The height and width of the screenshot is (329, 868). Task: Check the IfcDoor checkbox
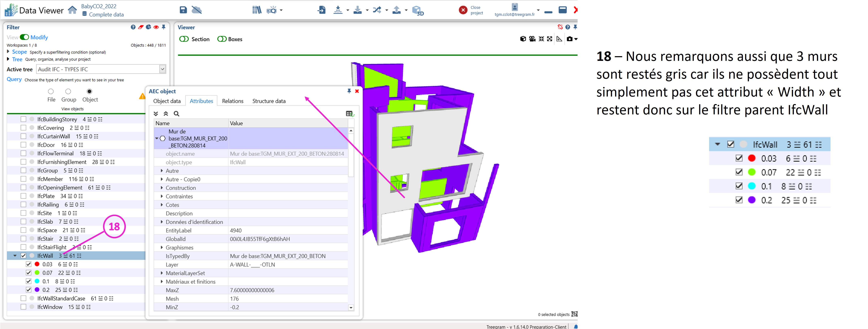click(23, 145)
